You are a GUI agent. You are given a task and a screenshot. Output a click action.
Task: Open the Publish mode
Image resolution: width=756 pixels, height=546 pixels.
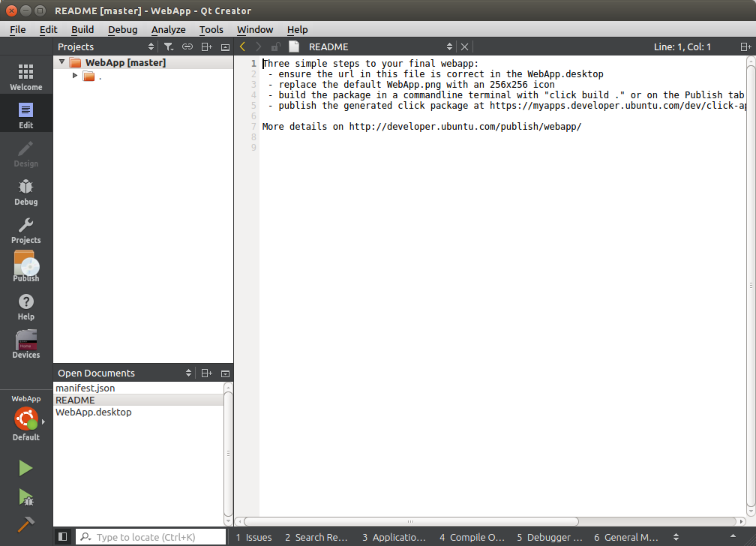tap(26, 268)
